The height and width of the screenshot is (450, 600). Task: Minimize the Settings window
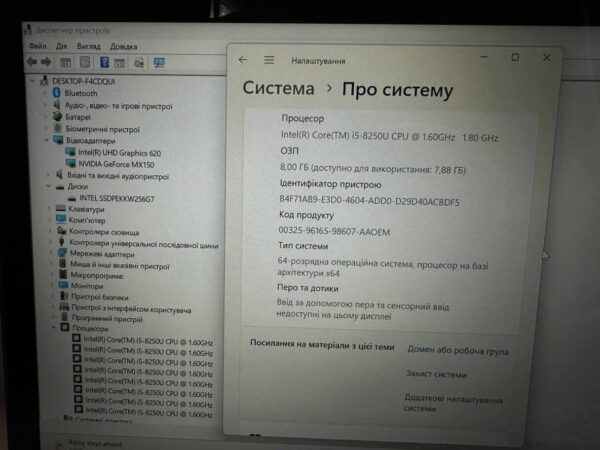[x=484, y=57]
